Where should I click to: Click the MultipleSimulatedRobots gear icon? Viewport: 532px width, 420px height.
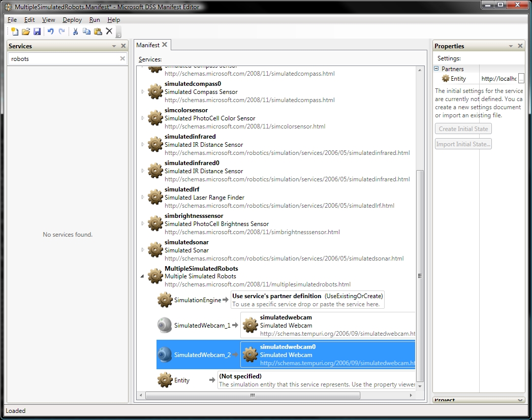[x=155, y=276]
